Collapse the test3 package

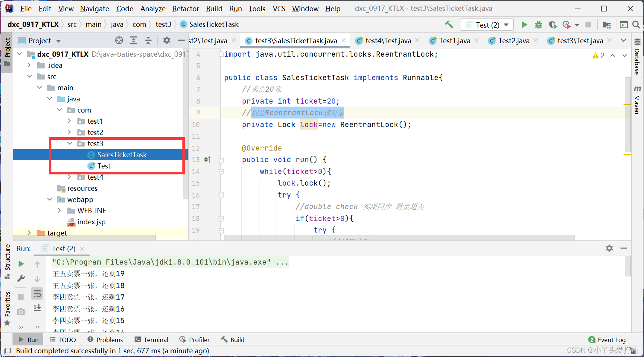click(70, 143)
